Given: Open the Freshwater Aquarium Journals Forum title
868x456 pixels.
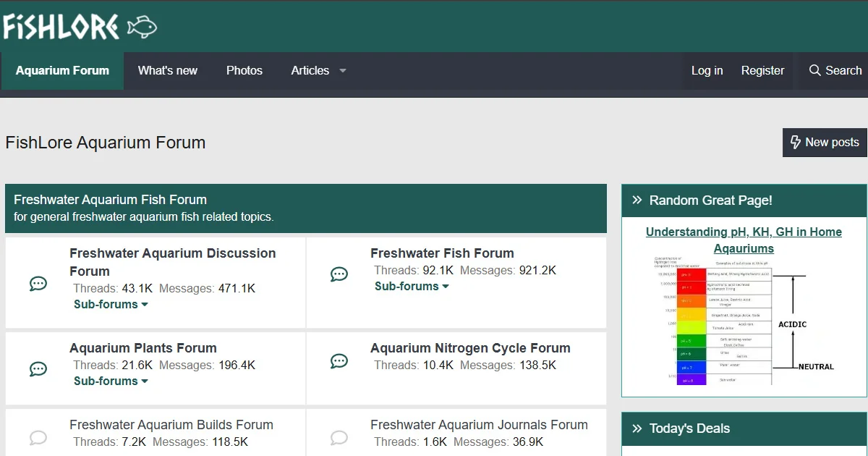Looking at the screenshot, I should click(479, 425).
